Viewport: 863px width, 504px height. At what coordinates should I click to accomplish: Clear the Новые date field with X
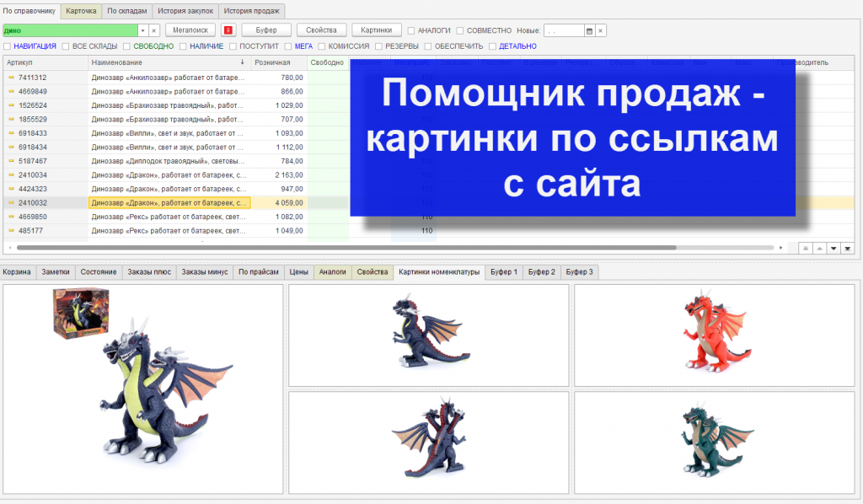(600, 31)
